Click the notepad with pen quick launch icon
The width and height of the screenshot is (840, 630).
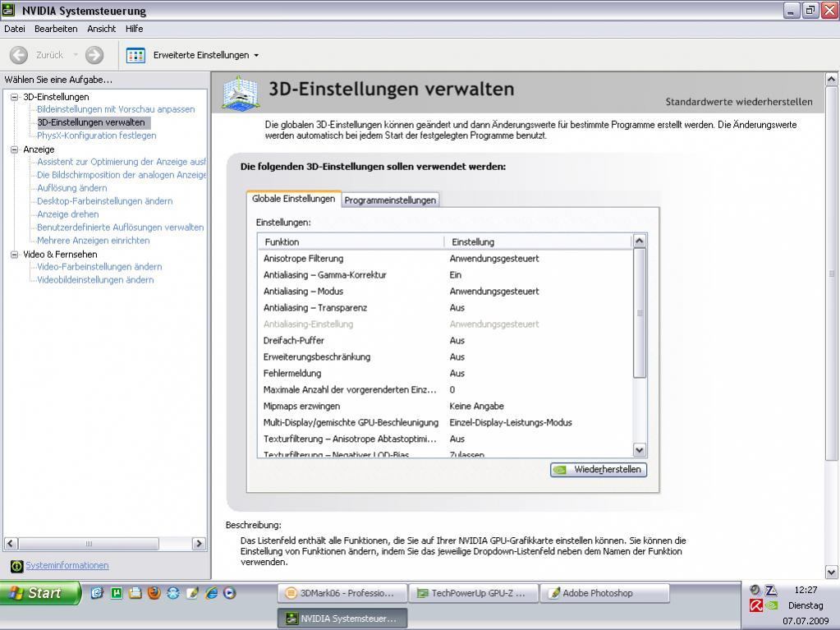[192, 593]
